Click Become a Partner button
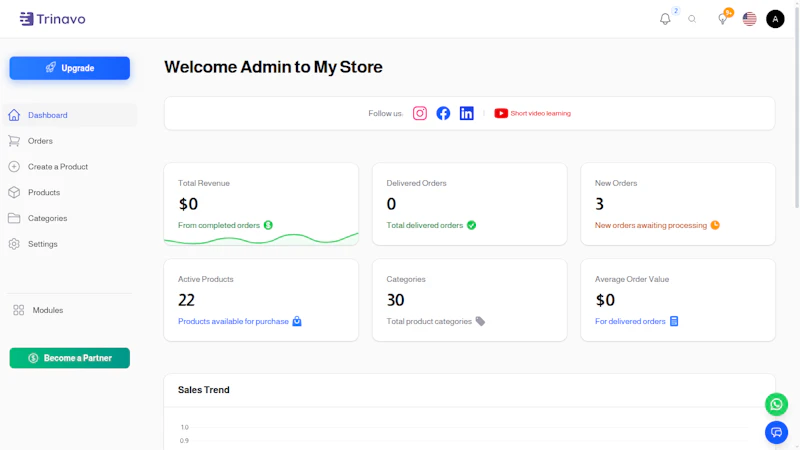 pos(69,358)
